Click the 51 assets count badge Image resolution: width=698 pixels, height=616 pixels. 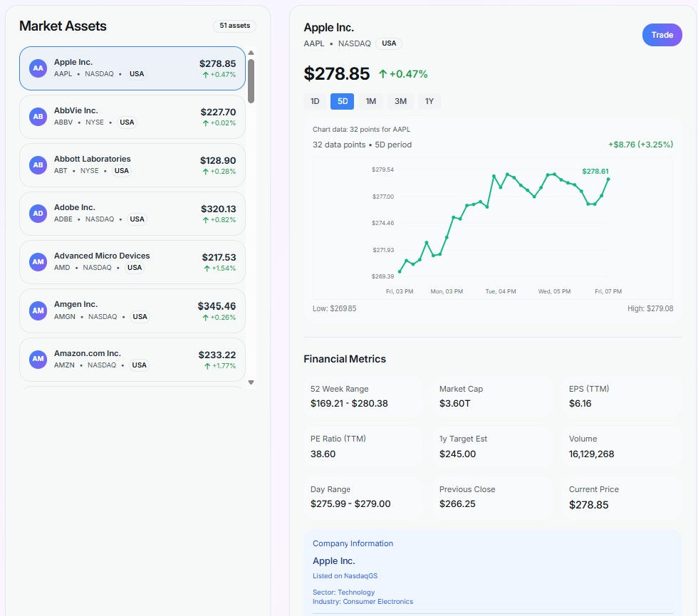(234, 26)
